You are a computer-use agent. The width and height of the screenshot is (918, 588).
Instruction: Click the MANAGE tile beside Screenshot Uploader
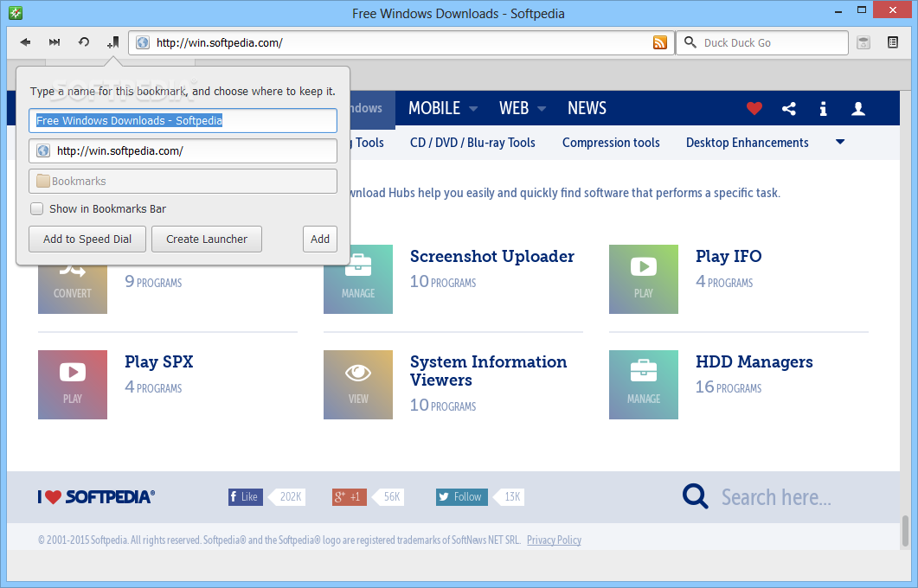358,279
